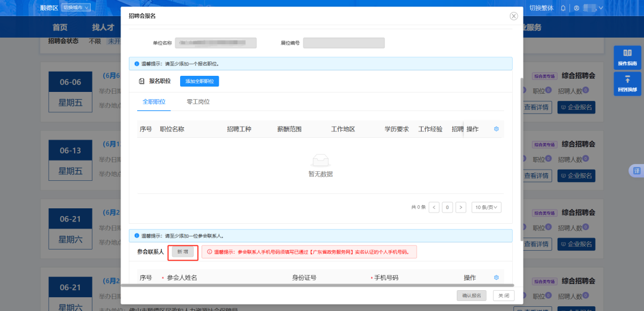The image size is (644, 311).
Task: Close the 招聘会报名 dialog with X icon
Action: click(513, 16)
